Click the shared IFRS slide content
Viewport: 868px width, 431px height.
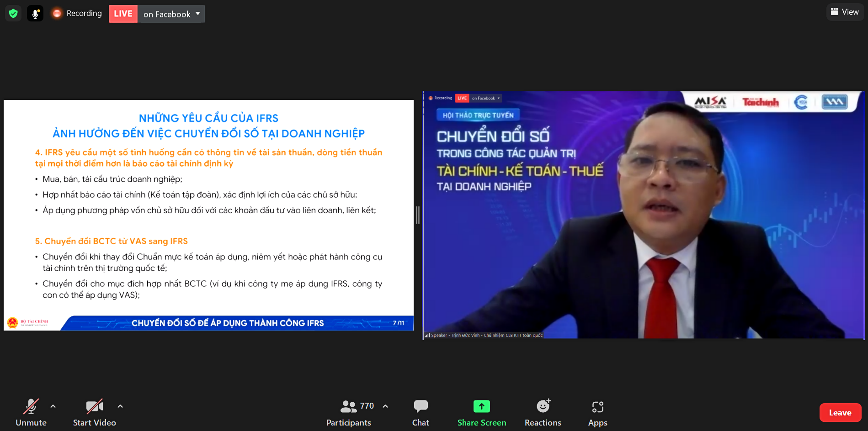coord(208,215)
